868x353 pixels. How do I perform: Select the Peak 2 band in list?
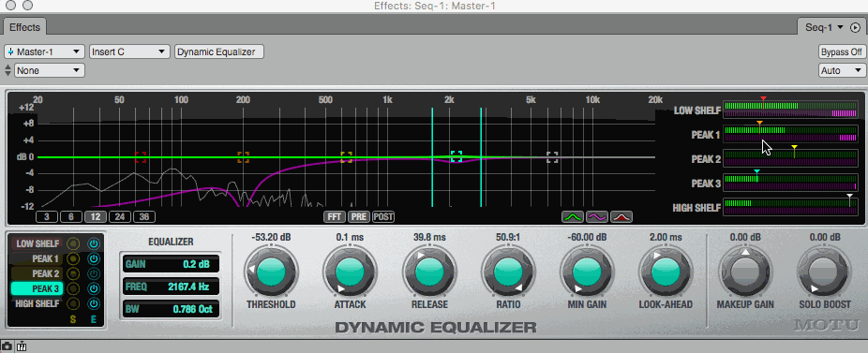click(x=37, y=273)
